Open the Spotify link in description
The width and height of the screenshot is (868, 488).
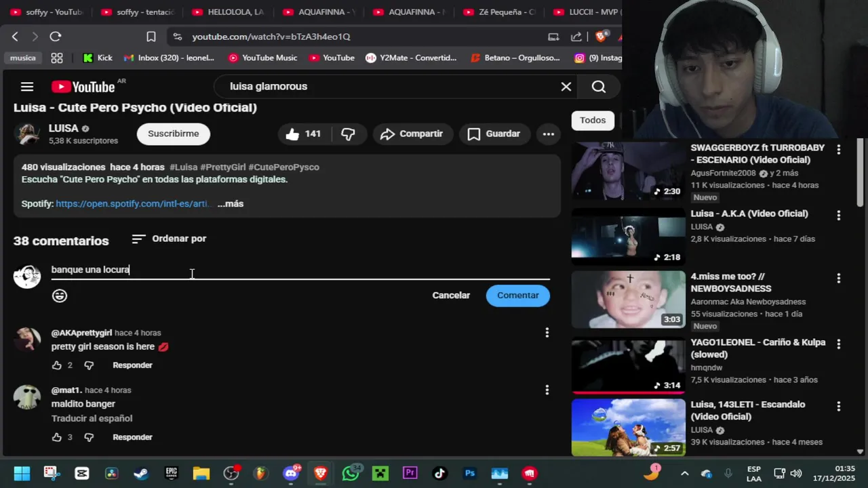[133, 203]
